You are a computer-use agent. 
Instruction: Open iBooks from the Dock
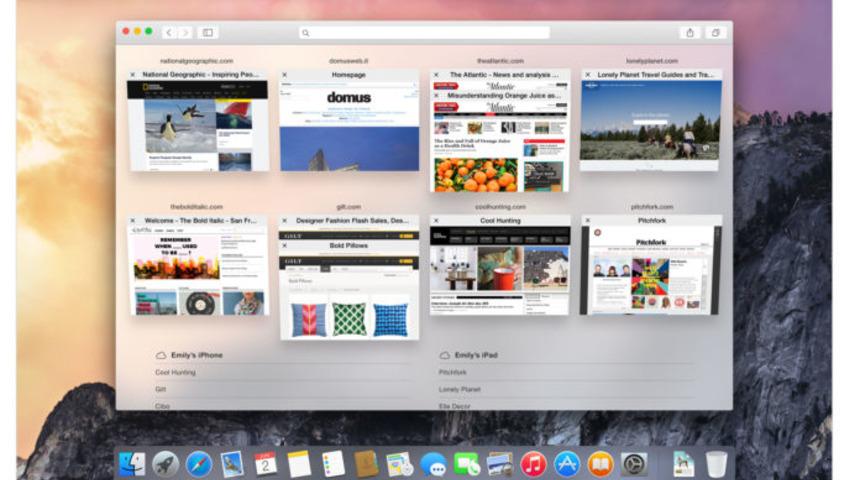point(600,464)
